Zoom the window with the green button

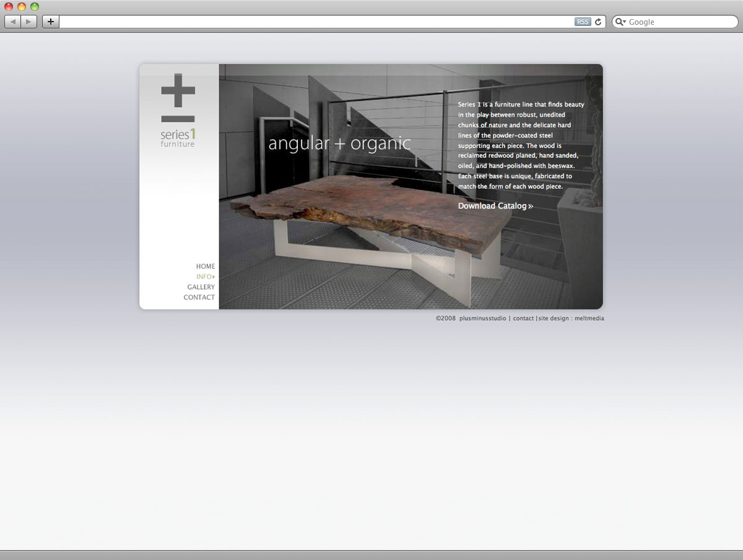click(35, 7)
